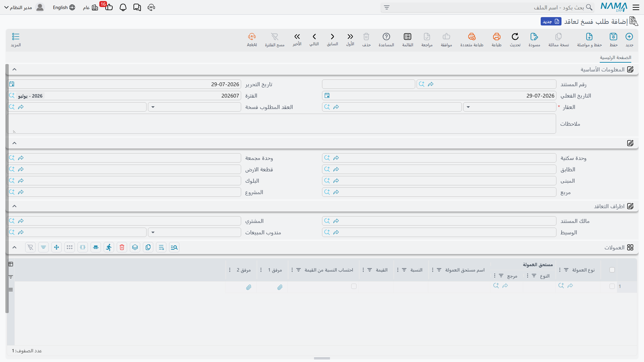The width and height of the screenshot is (644, 362).
Task: Click جديد badge beside page title
Action: 551,21
